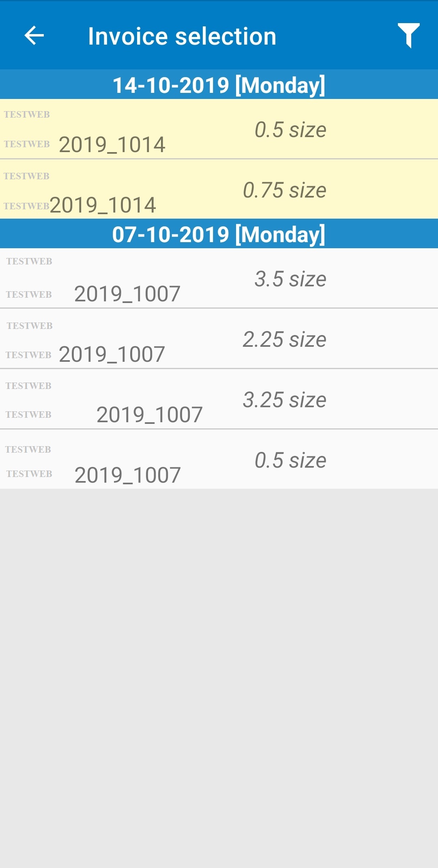This screenshot has height=868, width=438.
Task: Tap 2019_1014 in the 0.5 size row
Action: pyautogui.click(x=112, y=144)
